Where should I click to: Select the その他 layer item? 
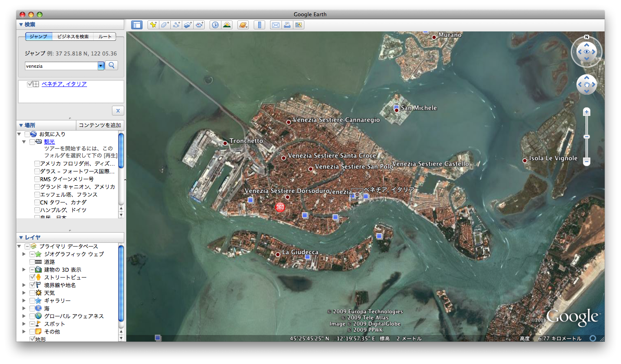coord(52,331)
